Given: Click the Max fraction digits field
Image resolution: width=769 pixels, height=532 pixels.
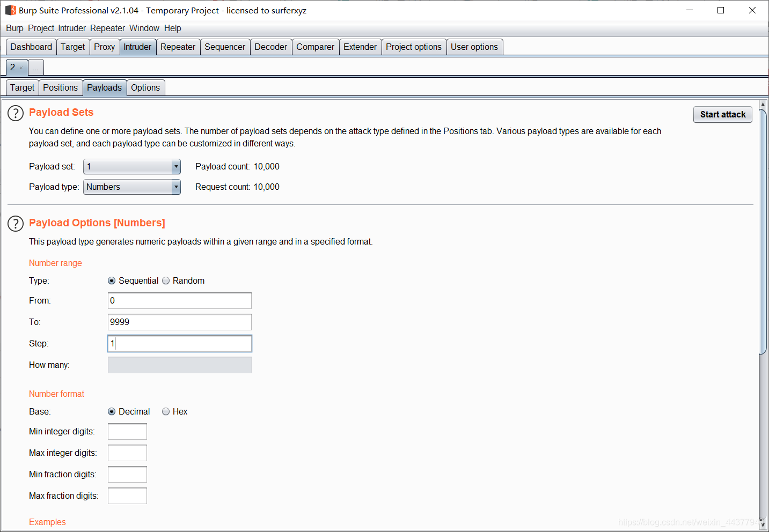Looking at the screenshot, I should pos(127,496).
